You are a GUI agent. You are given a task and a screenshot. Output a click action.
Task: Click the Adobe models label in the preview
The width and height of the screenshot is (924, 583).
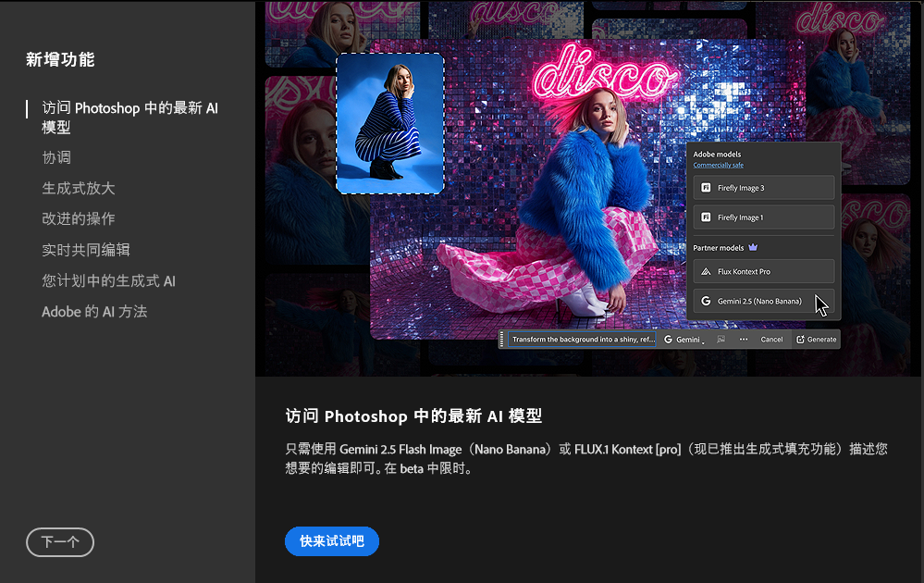pos(717,155)
